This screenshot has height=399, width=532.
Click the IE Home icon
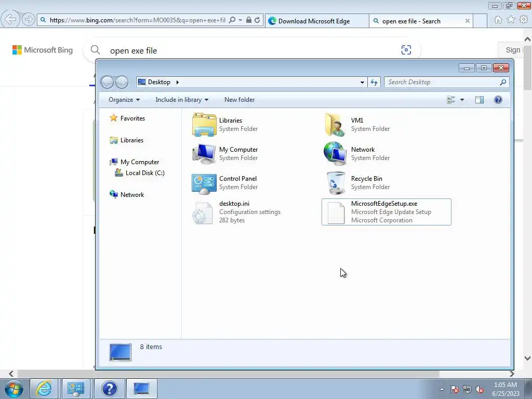[x=498, y=20]
